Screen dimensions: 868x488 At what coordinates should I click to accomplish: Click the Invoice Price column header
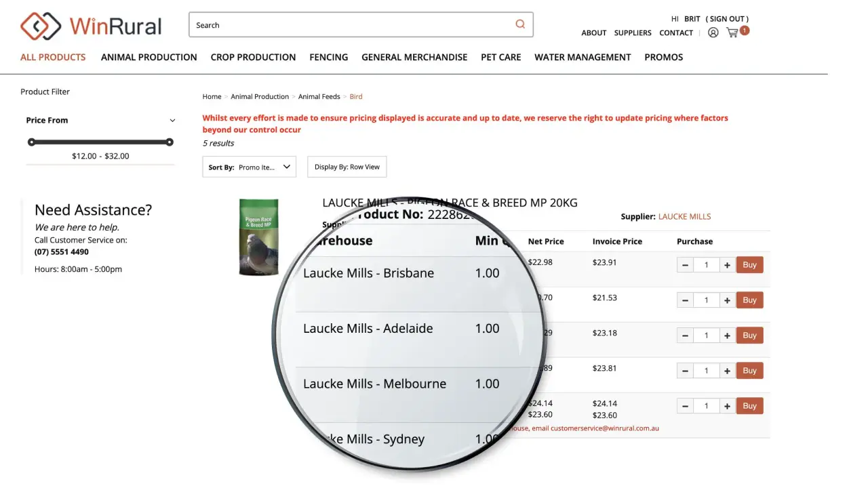click(617, 241)
